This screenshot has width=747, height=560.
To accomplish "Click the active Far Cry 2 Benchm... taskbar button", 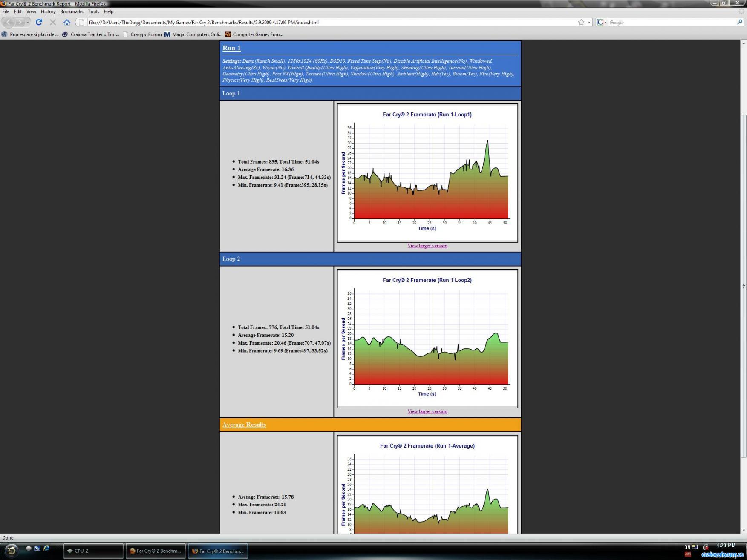I will 218,551.
